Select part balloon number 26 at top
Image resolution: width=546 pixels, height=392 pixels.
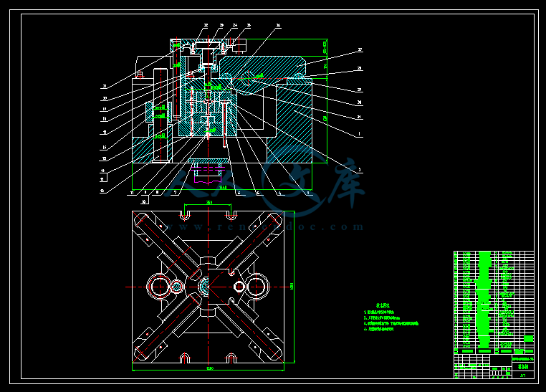pyautogui.click(x=278, y=25)
